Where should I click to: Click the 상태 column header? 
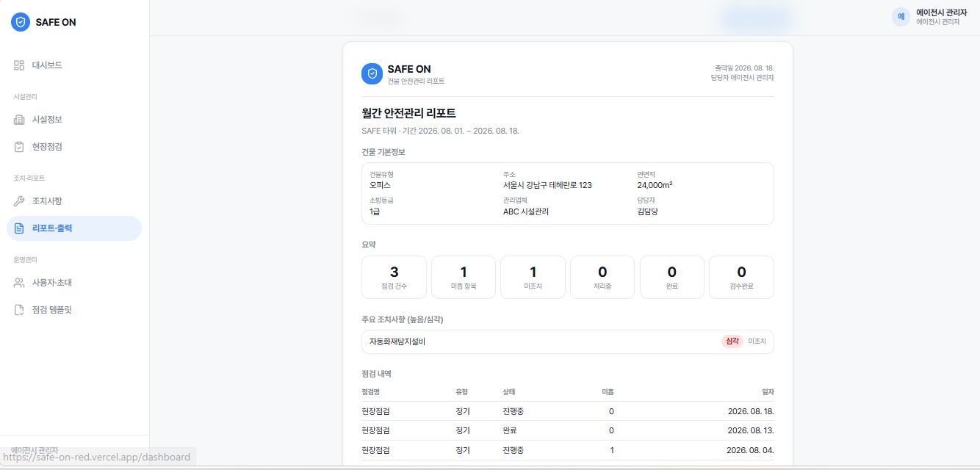tap(509, 392)
